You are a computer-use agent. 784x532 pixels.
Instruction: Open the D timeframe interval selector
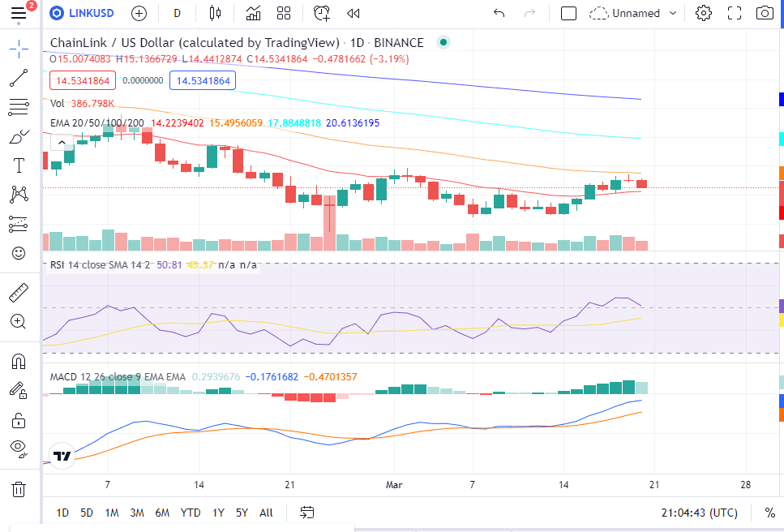click(x=177, y=14)
